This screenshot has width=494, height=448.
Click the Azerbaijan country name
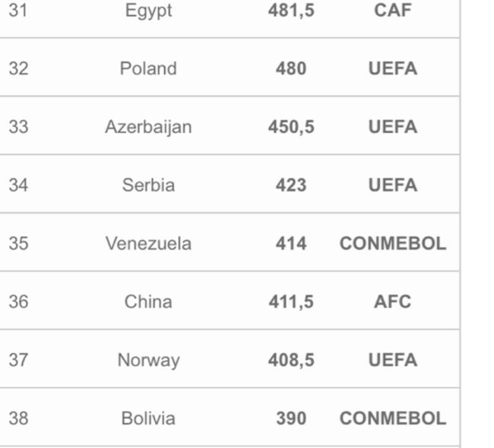click(148, 128)
